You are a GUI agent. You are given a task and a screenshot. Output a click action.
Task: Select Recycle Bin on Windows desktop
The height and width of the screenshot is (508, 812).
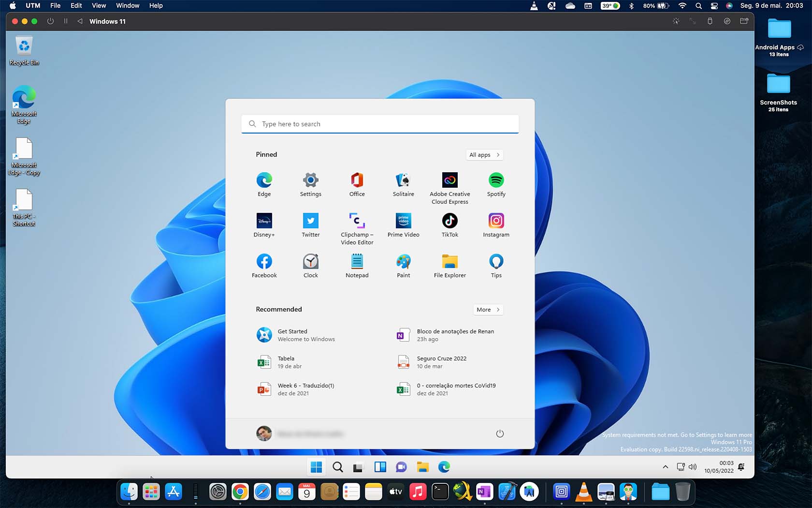pyautogui.click(x=24, y=51)
